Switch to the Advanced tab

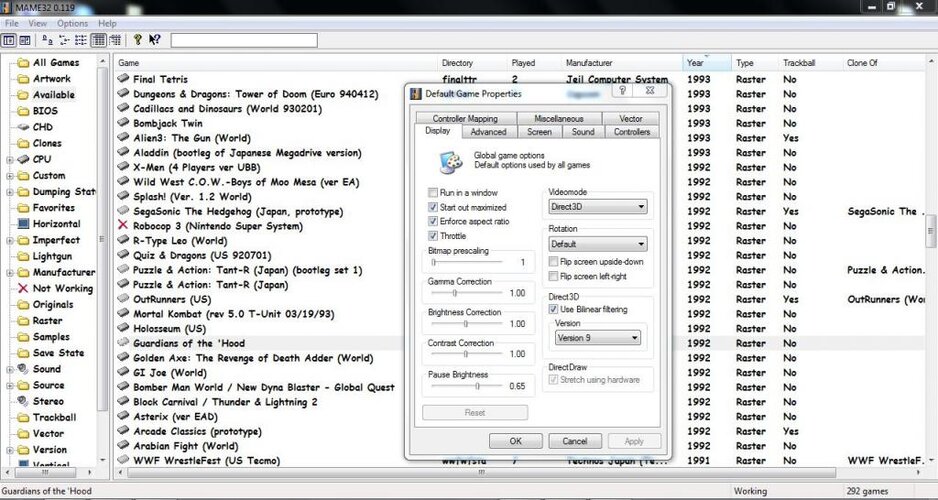[488, 132]
